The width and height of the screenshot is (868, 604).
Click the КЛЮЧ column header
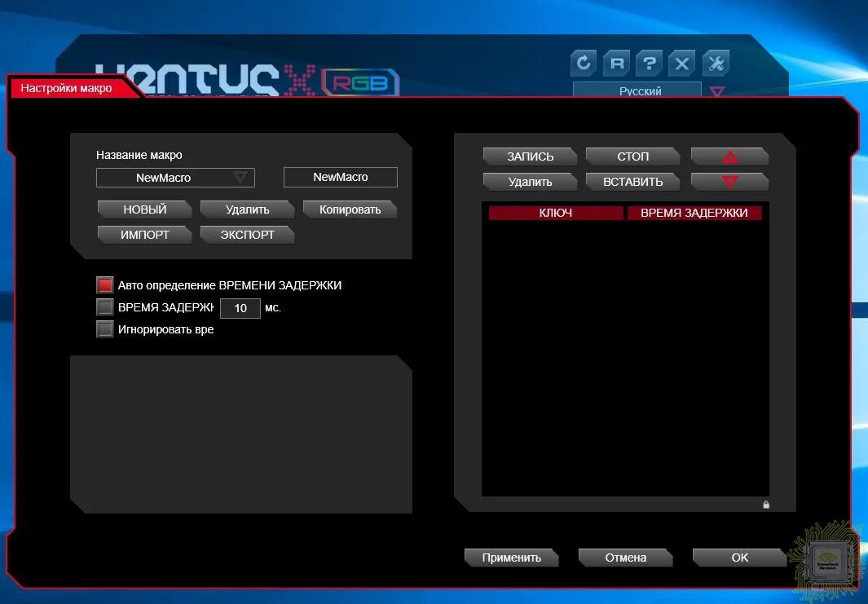coord(556,213)
